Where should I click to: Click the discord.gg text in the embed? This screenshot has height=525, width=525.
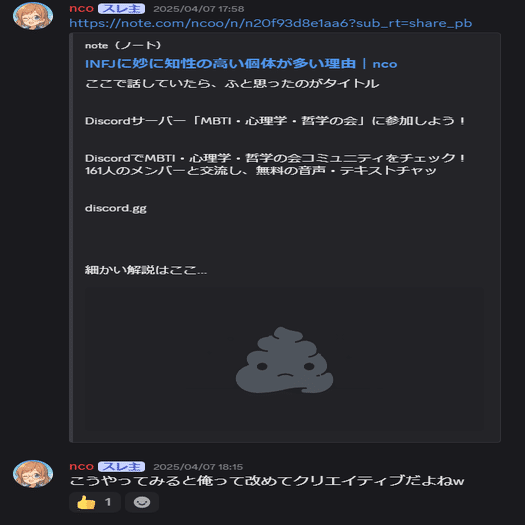point(116,208)
